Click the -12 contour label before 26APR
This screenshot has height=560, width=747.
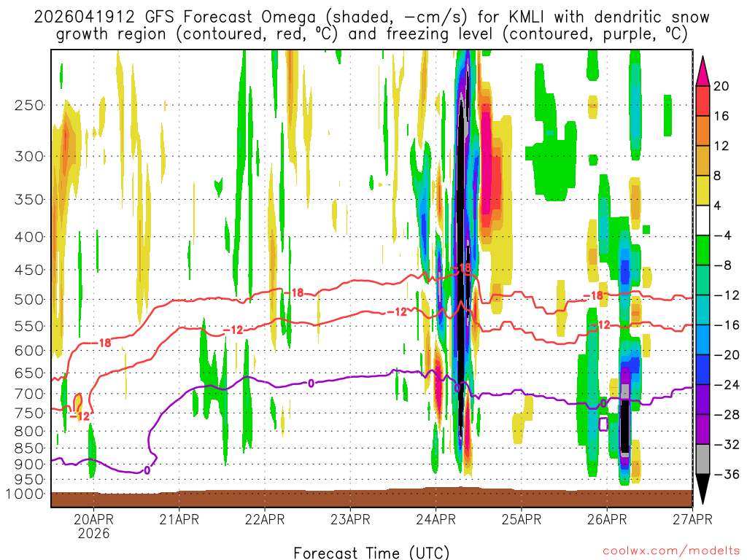(600, 324)
